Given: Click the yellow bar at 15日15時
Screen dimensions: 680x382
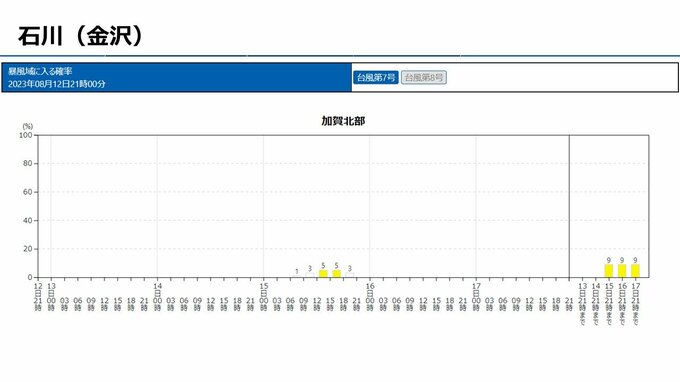Looking at the screenshot, I should [337, 274].
